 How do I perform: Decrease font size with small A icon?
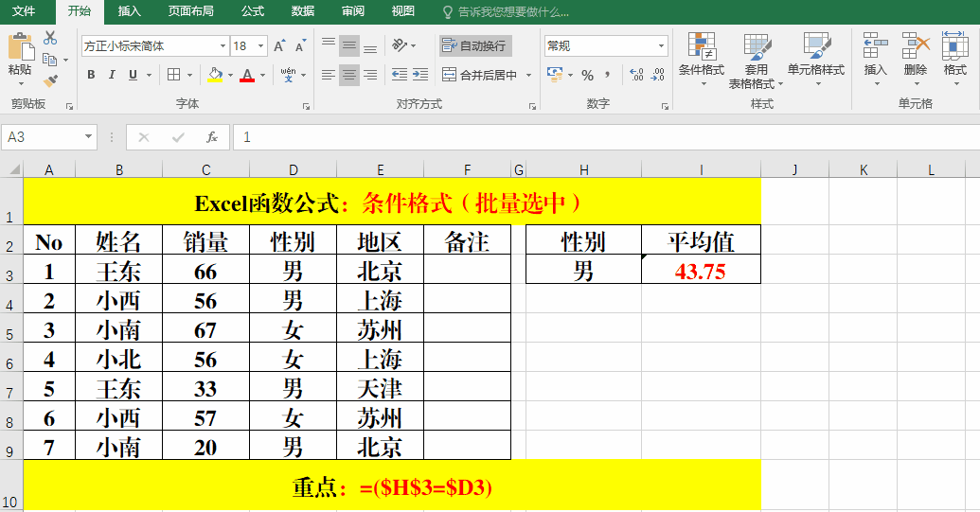[x=300, y=45]
